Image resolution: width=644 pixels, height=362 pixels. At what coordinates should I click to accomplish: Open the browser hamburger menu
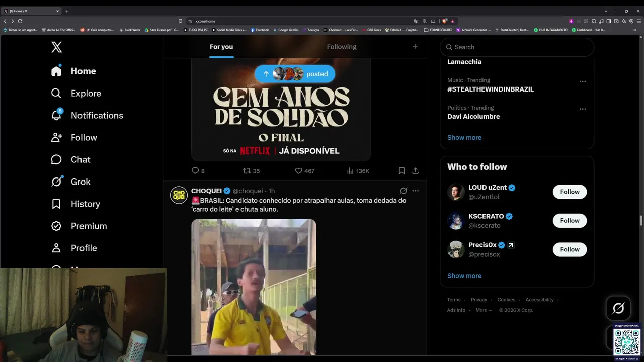point(639,21)
